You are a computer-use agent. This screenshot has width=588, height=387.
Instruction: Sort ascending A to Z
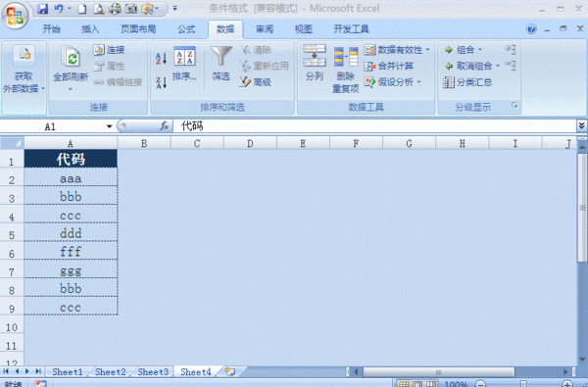pos(161,58)
